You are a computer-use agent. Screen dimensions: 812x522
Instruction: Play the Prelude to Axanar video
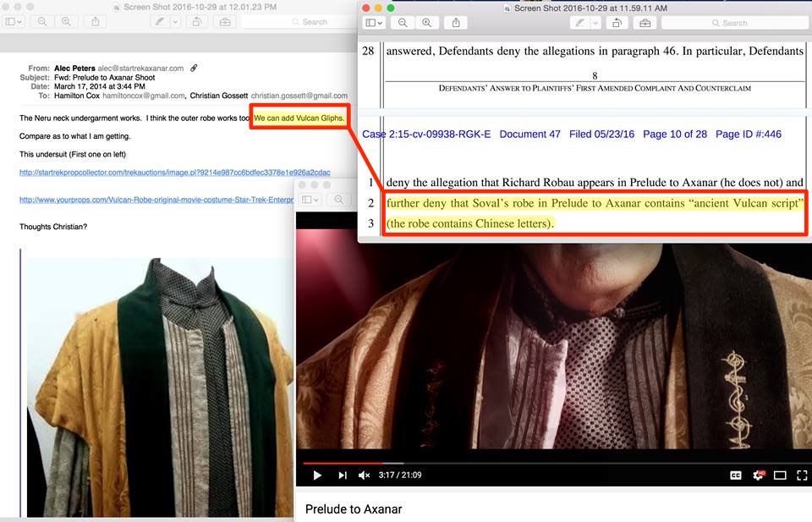pyautogui.click(x=317, y=475)
